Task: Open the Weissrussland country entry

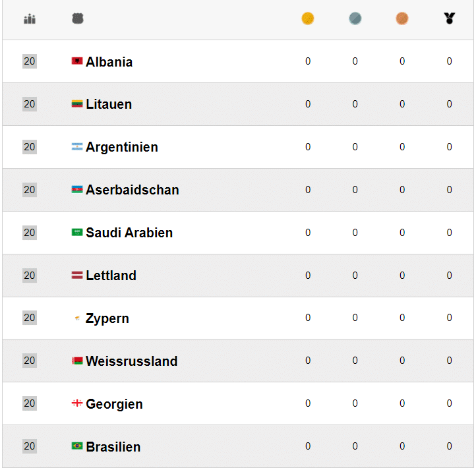Action: (x=131, y=361)
